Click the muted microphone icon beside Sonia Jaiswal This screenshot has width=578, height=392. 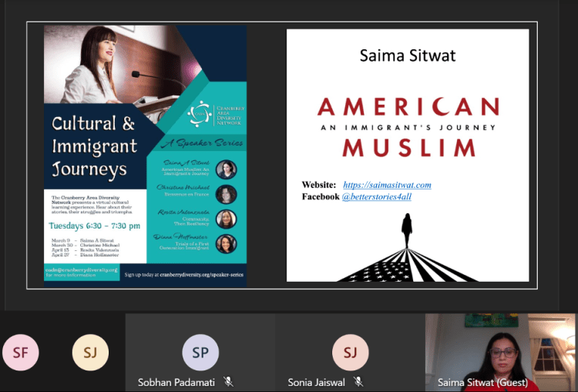(358, 382)
